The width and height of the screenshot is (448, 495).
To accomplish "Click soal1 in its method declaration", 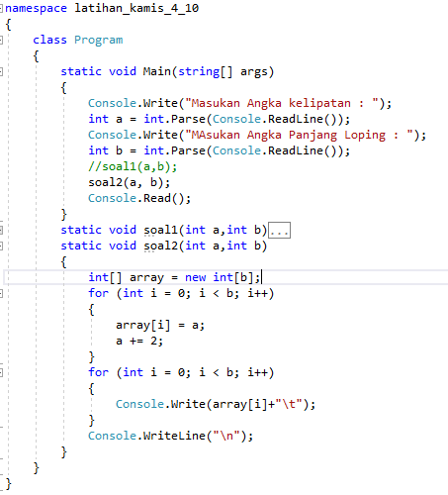I will (160, 230).
